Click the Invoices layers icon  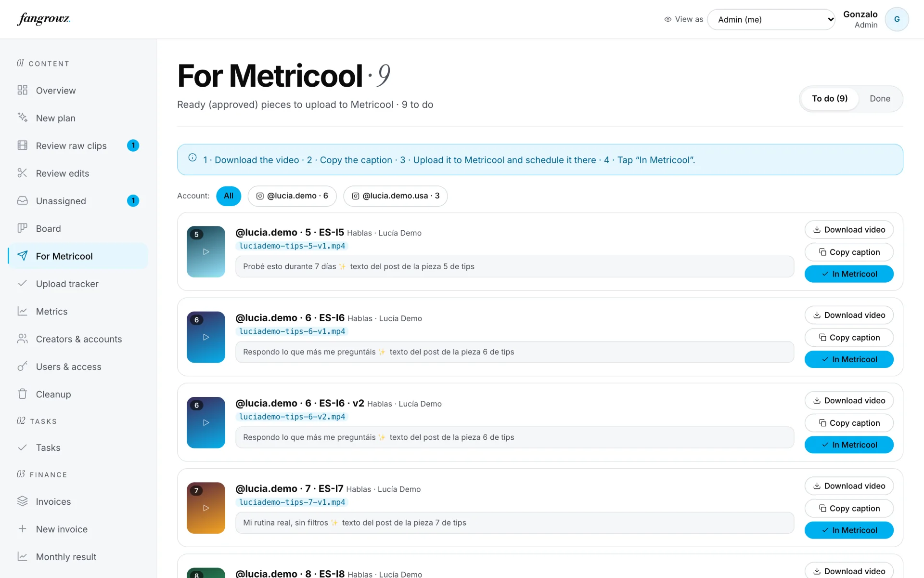22,501
